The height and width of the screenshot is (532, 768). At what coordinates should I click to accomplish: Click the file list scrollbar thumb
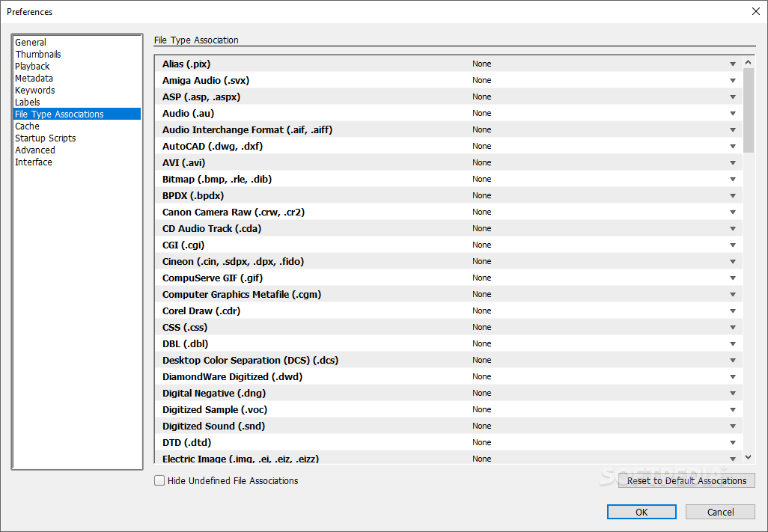pos(748,110)
